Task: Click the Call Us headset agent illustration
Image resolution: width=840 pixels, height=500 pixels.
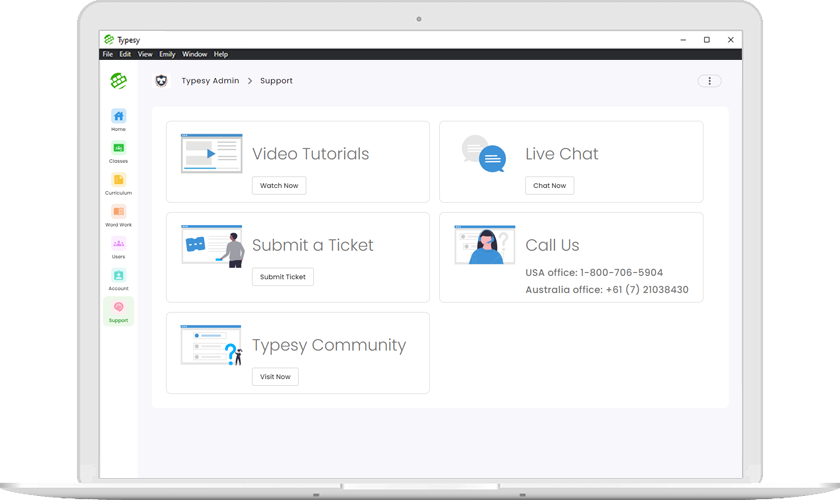Action: tap(484, 245)
